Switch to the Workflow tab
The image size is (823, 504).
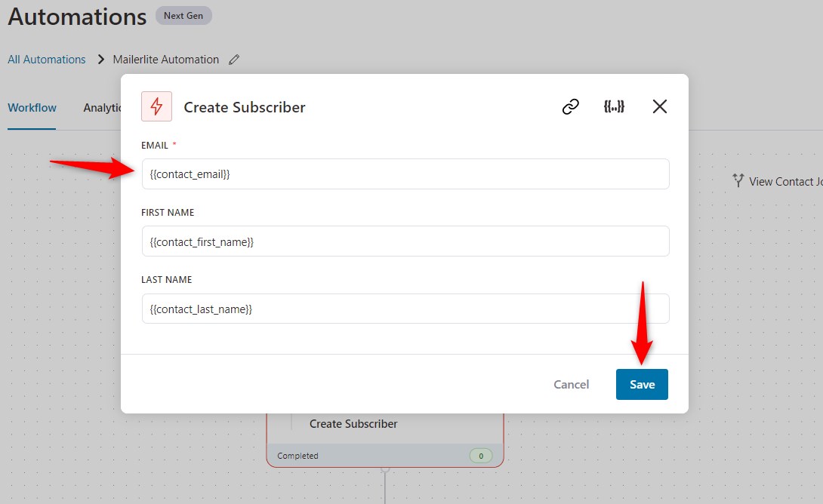pyautogui.click(x=32, y=108)
